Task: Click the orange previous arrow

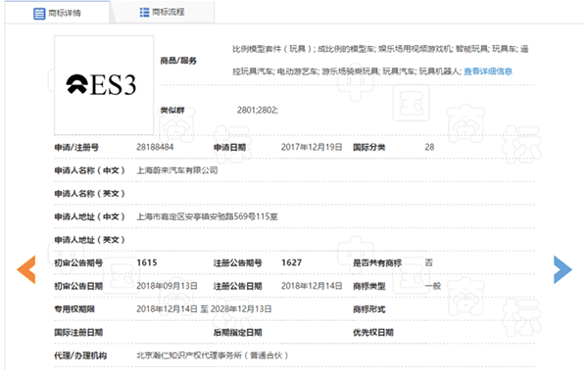Action: tap(26, 269)
